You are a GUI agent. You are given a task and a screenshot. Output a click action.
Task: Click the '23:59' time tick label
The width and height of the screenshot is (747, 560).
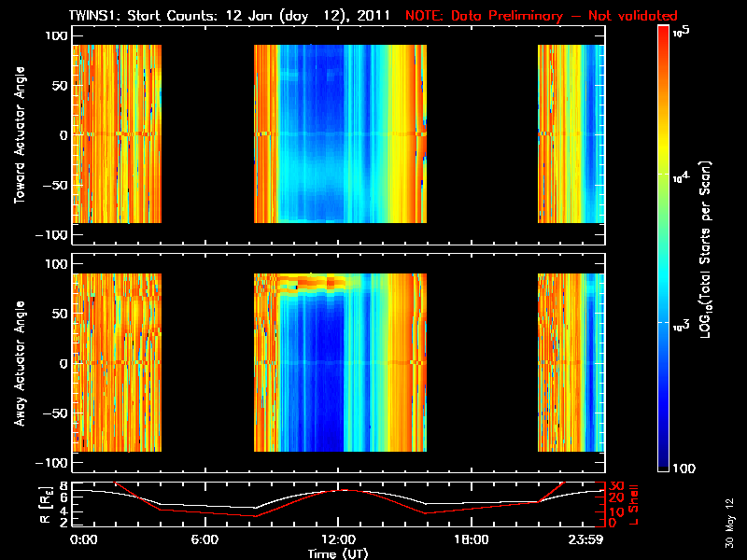click(x=585, y=539)
